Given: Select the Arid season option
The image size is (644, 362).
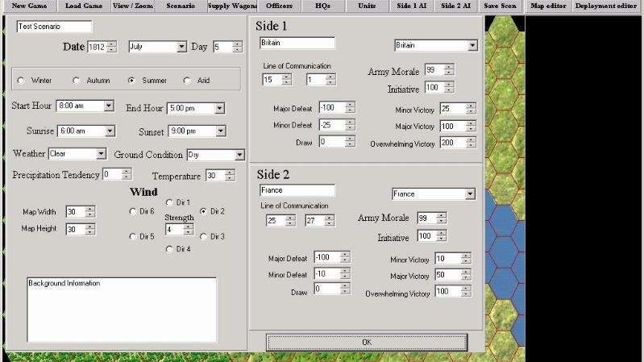Looking at the screenshot, I should (x=188, y=81).
